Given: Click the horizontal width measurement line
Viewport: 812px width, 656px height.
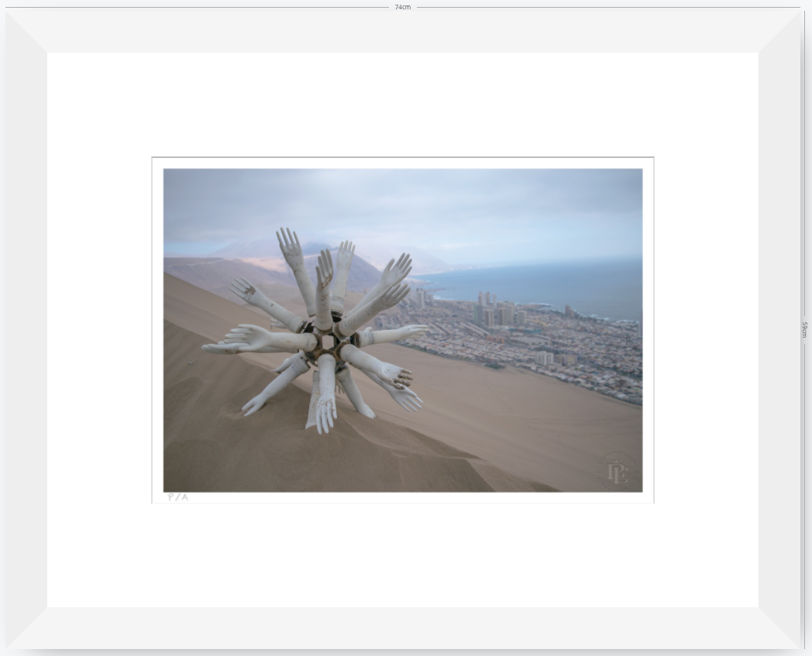Looking at the screenshot, I should point(403,7).
